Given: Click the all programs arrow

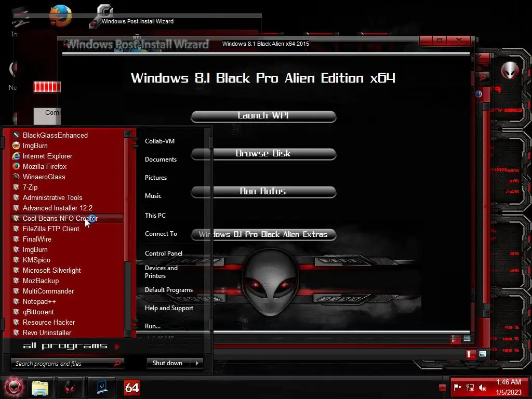Looking at the screenshot, I should click(117, 347).
